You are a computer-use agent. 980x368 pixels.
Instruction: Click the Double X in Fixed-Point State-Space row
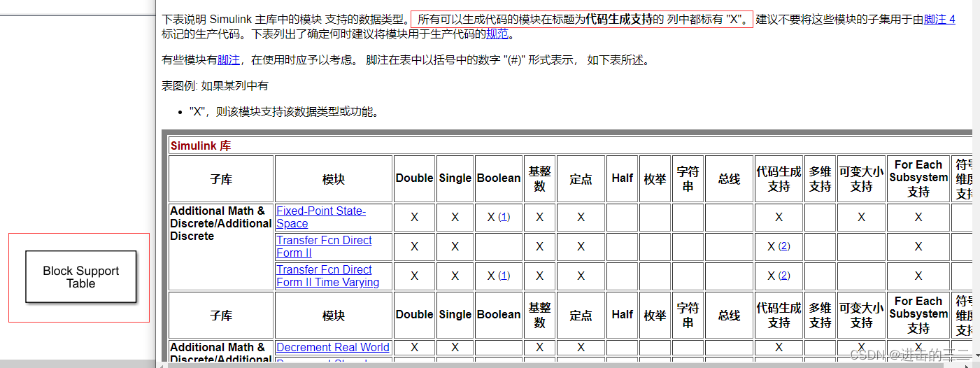414,218
